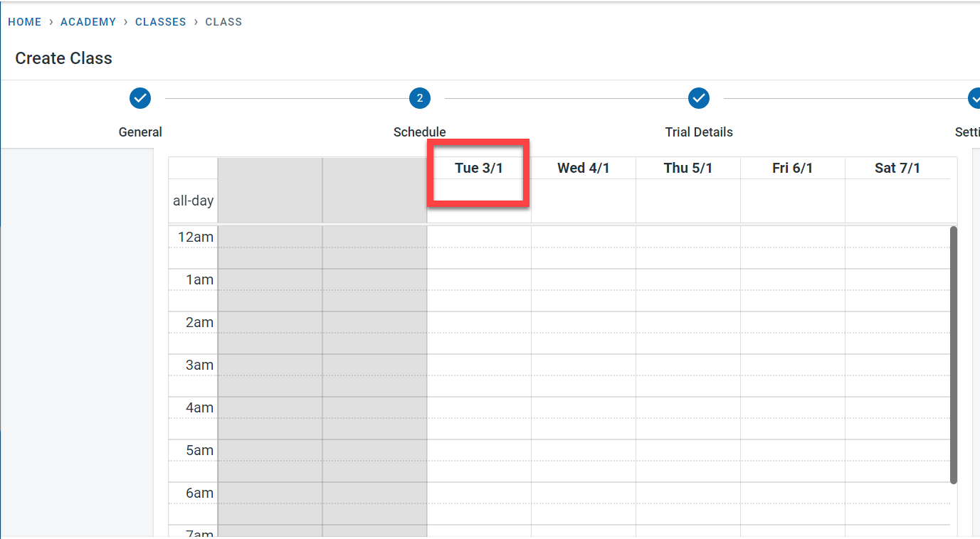Select the Schedule step label
The width and height of the screenshot is (980, 539).
(420, 132)
